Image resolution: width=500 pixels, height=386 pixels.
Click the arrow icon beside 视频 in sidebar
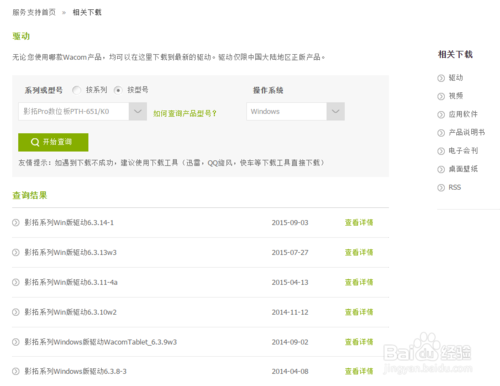pos(441,96)
